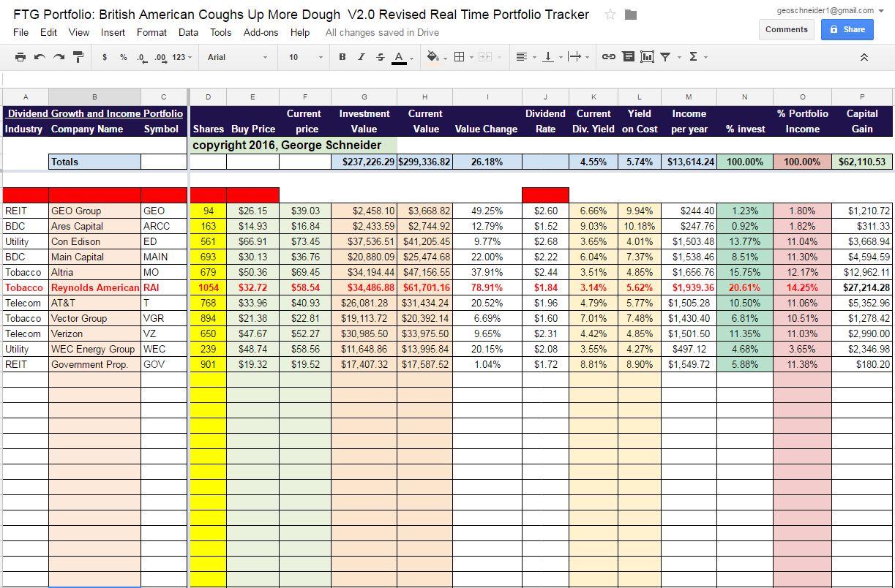Open the Arial font dropdown
The image size is (895, 588).
[x=237, y=57]
